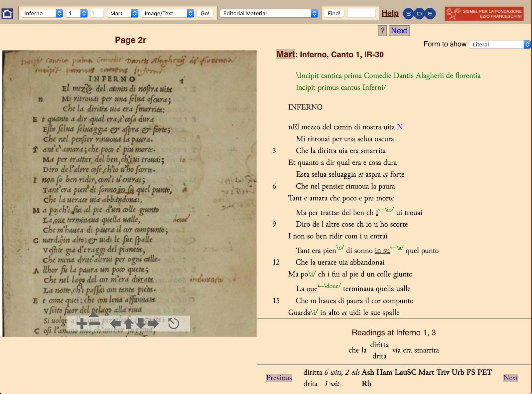Click the blue D circle logo
The width and height of the screenshot is (532, 394).
click(x=419, y=14)
